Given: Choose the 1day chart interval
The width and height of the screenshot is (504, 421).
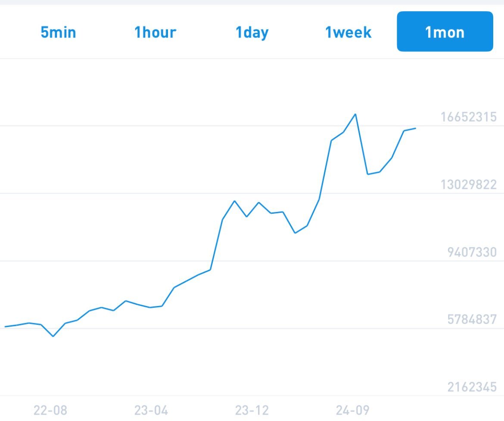Looking at the screenshot, I should point(252,33).
